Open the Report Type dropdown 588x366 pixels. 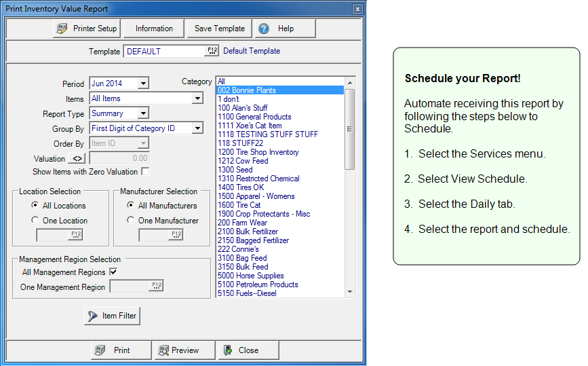142,113
